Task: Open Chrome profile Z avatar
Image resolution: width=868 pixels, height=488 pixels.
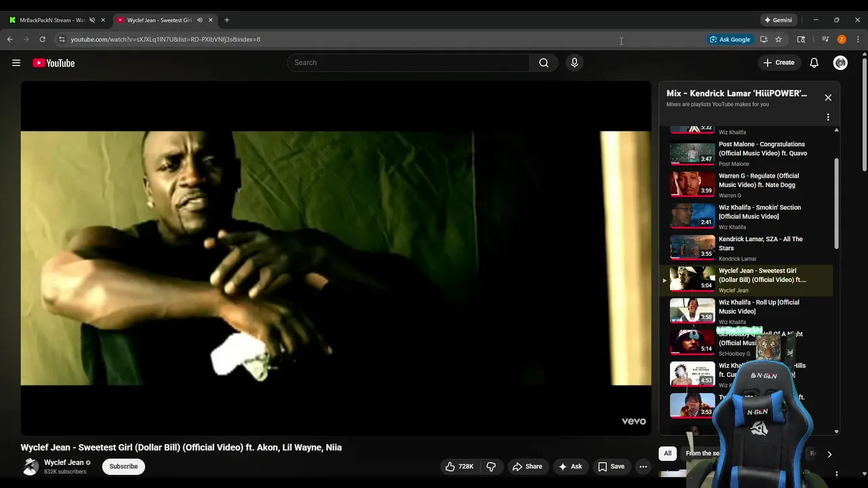Action: pos(842,39)
